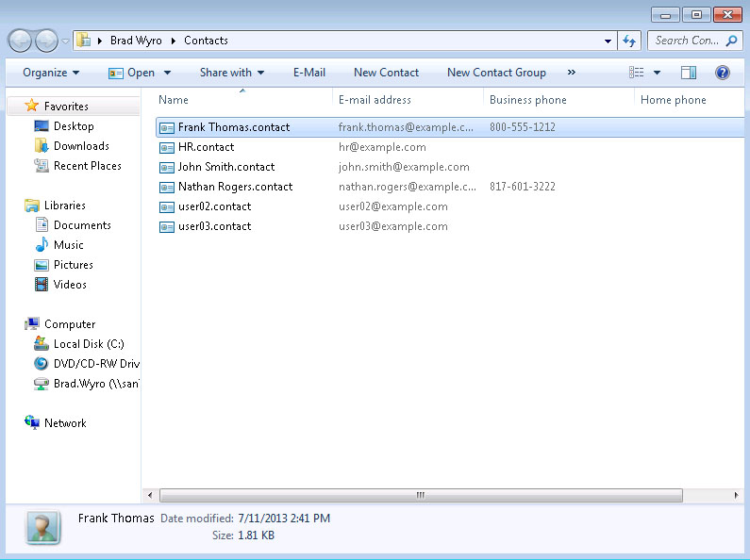Click the Network icon in sidebar
The height and width of the screenshot is (560, 750).
point(33,423)
